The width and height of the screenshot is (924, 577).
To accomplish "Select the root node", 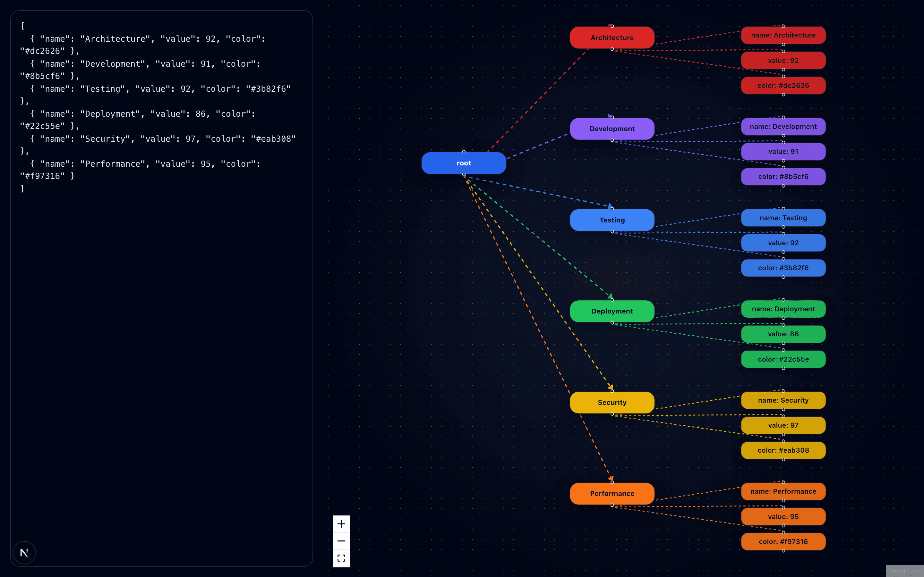I will [463, 163].
